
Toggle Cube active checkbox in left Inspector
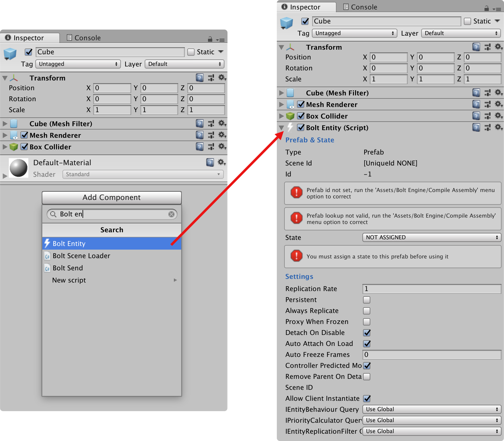pos(29,52)
